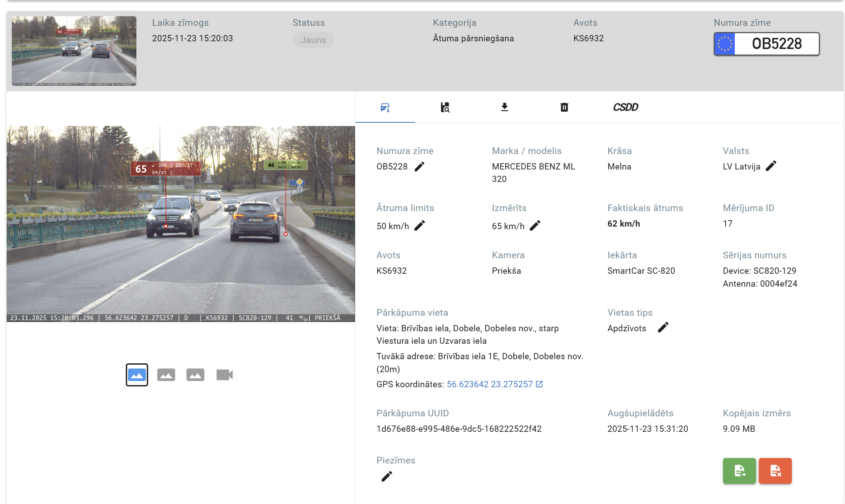The width and height of the screenshot is (845, 504).
Task: Edit the Piezīmes notes field
Action: (387, 476)
